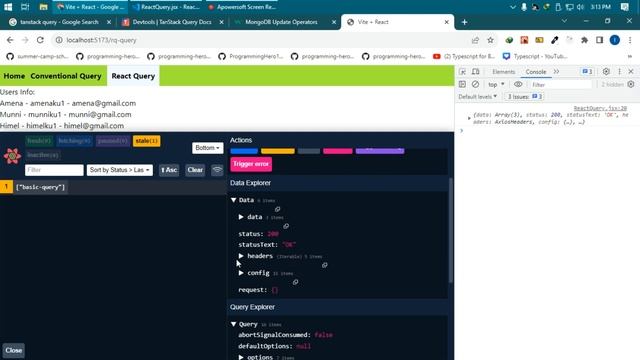Click the browser back arrow

point(10,40)
